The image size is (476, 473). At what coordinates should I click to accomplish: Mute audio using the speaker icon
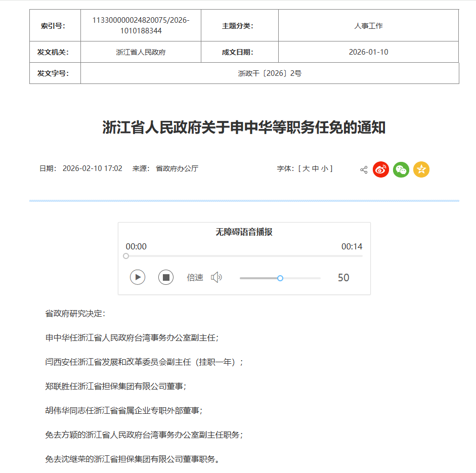(x=217, y=277)
